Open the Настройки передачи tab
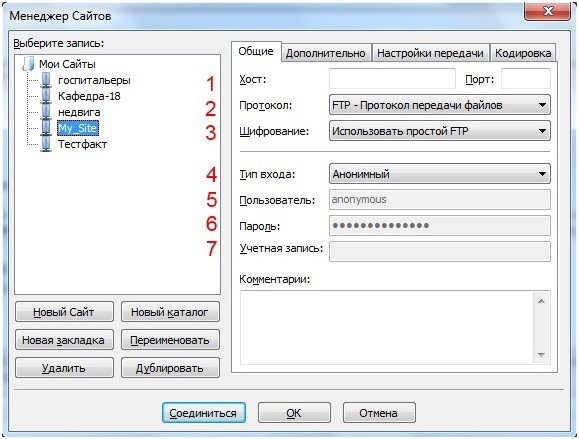Image resolution: width=579 pixels, height=439 pixels. pos(430,53)
